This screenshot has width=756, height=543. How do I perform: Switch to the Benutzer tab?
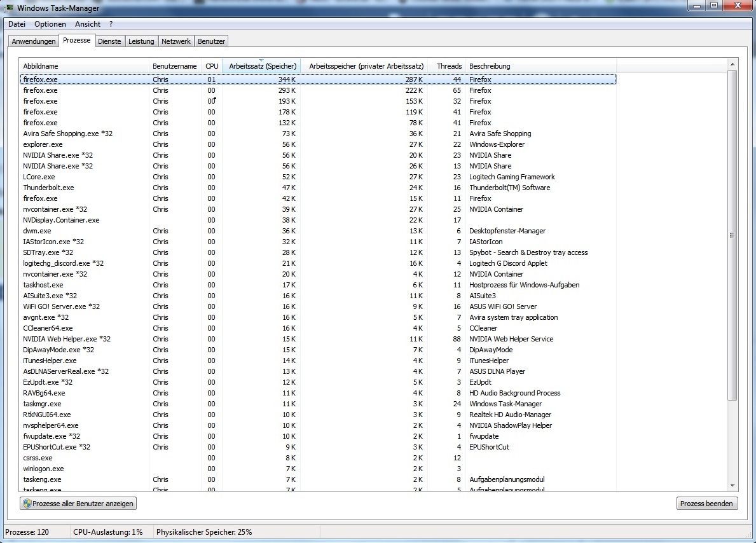coord(211,41)
